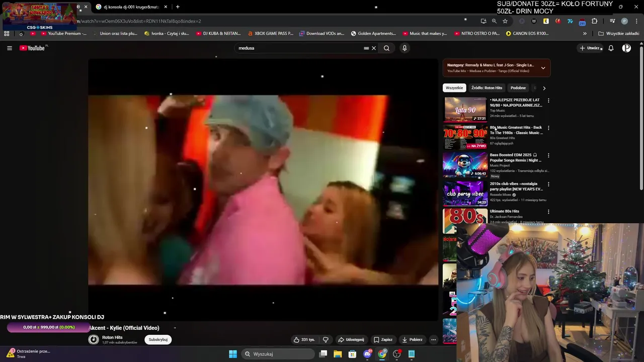Show hidden bookmarks with double chevron
644x362 pixels.
pyautogui.click(x=585, y=34)
